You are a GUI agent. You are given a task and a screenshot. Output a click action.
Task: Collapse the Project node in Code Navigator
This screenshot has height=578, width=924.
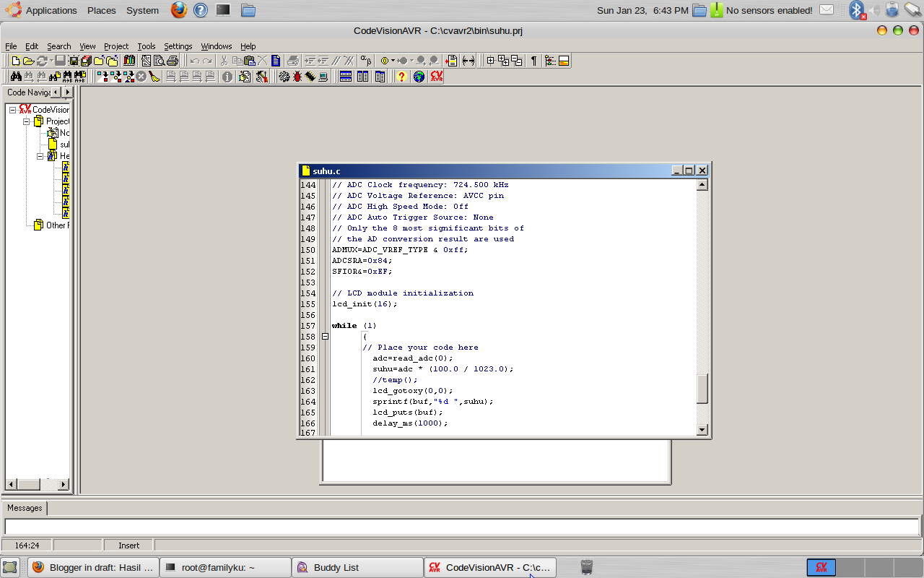coord(27,121)
